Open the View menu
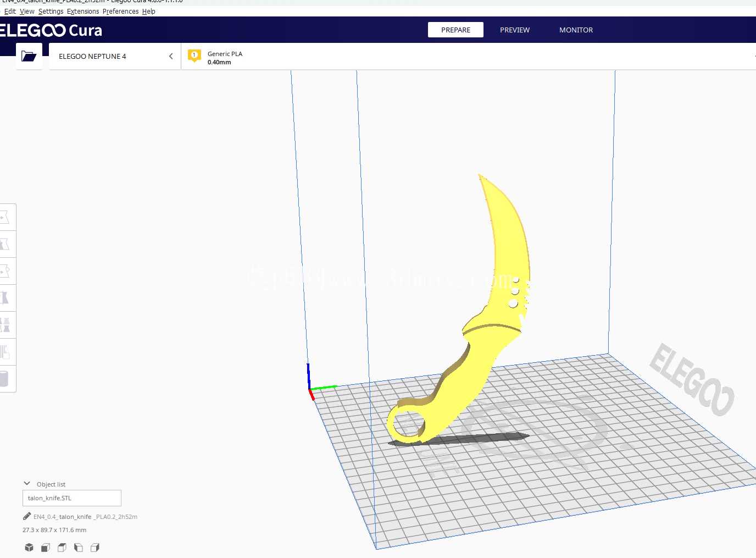756x558 pixels. (x=27, y=11)
